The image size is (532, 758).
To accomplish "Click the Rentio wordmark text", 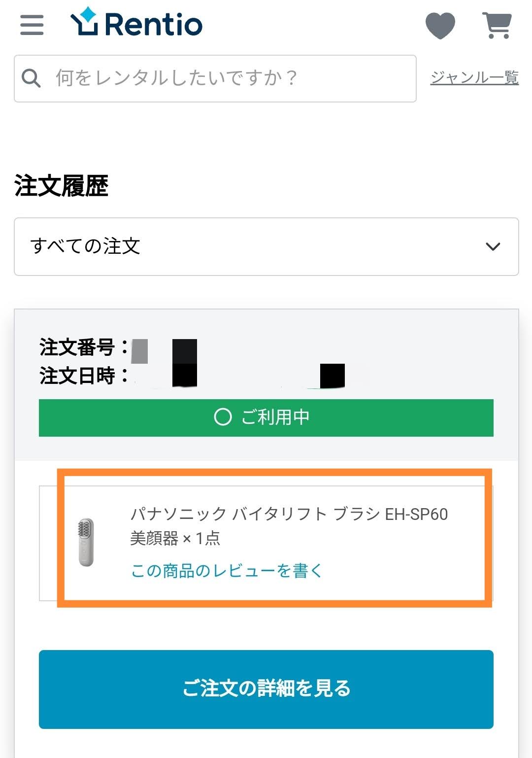I will pyautogui.click(x=153, y=25).
